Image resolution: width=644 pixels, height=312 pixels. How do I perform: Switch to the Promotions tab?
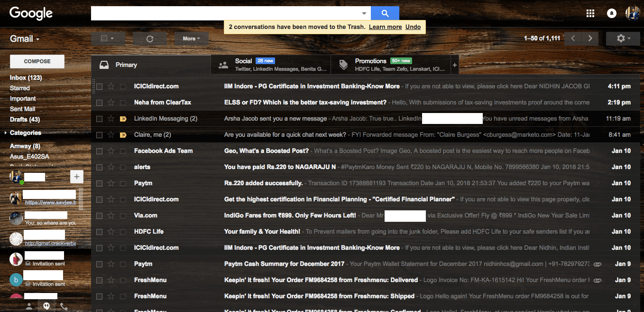tap(391, 65)
